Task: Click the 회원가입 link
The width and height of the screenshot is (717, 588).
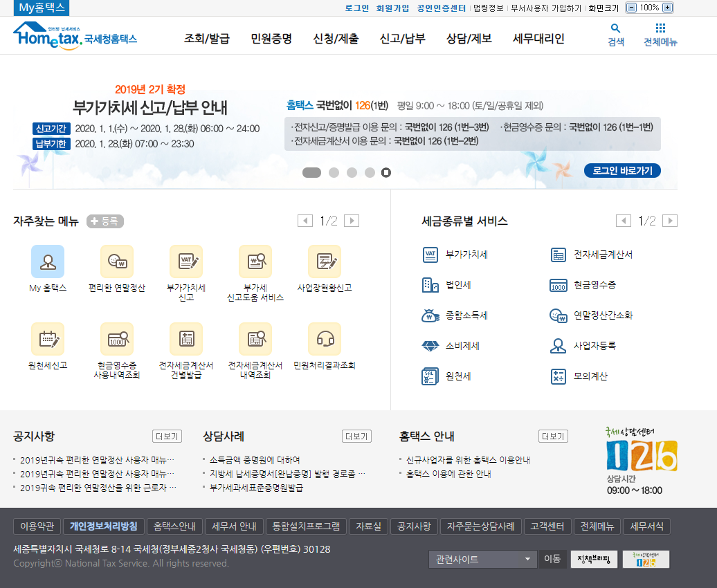Action: tap(392, 8)
